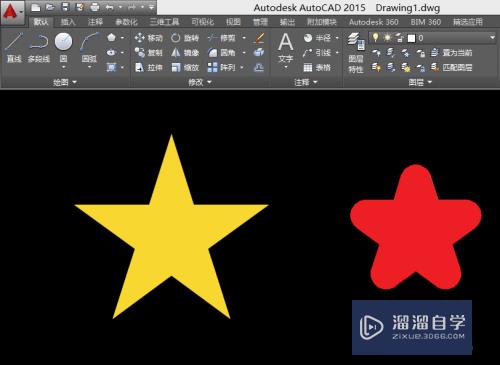The height and width of the screenshot is (365, 500).
Task: Expand the Annotation (注释) panel
Action: tap(306, 82)
